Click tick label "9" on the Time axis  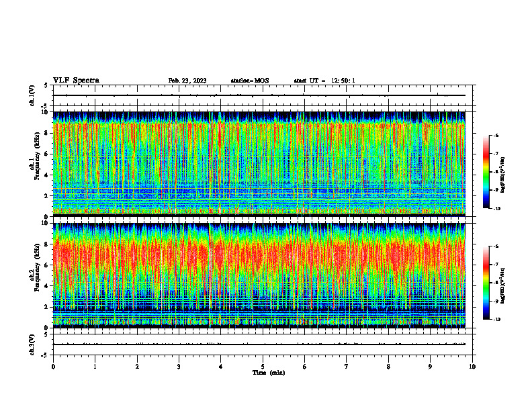pos(430,367)
